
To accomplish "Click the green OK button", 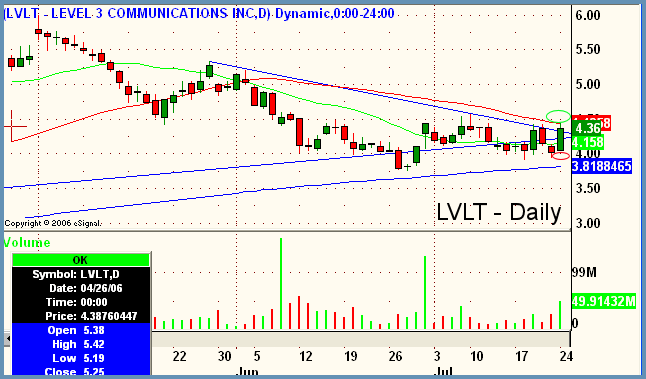I will [81, 260].
